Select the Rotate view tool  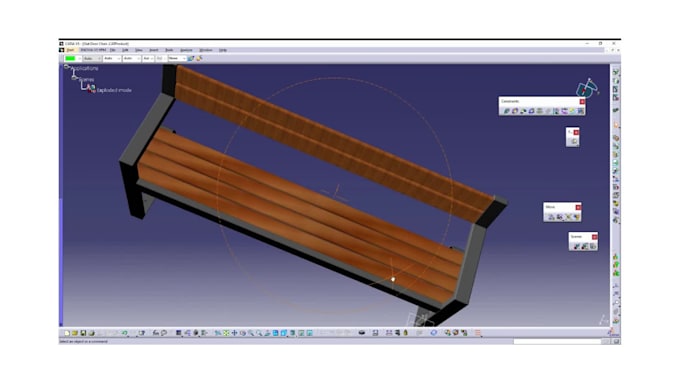pyautogui.click(x=242, y=333)
